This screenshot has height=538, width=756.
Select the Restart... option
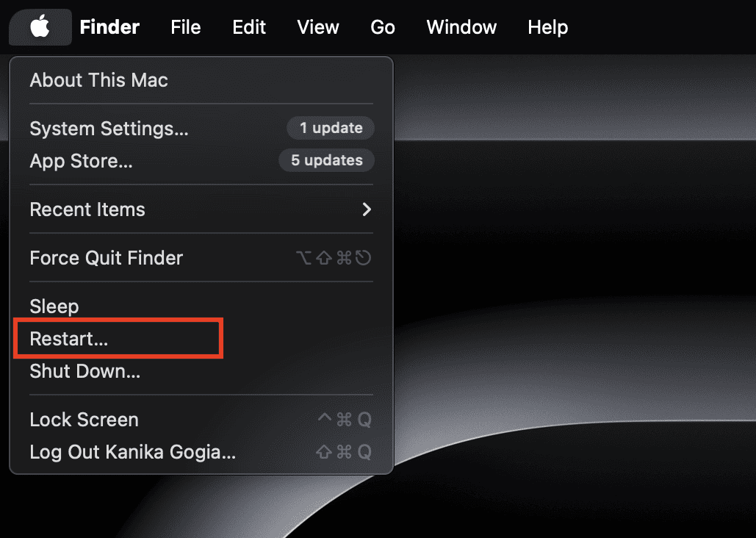coord(69,339)
